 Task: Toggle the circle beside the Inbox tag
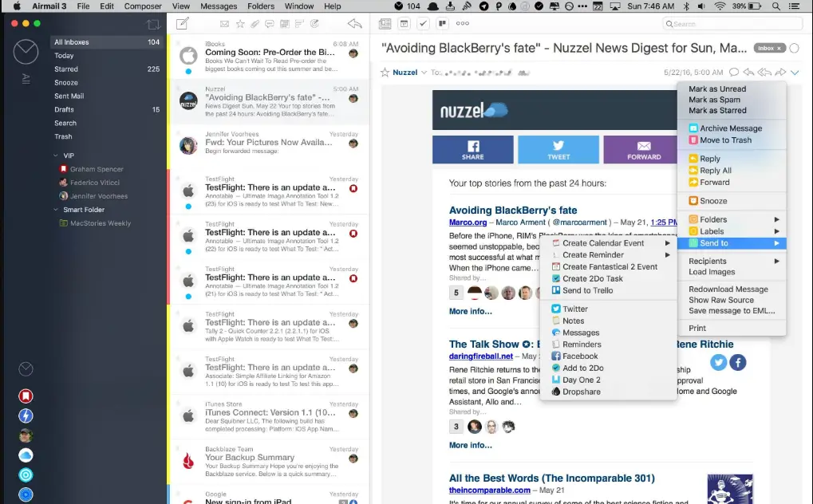pyautogui.click(x=795, y=48)
